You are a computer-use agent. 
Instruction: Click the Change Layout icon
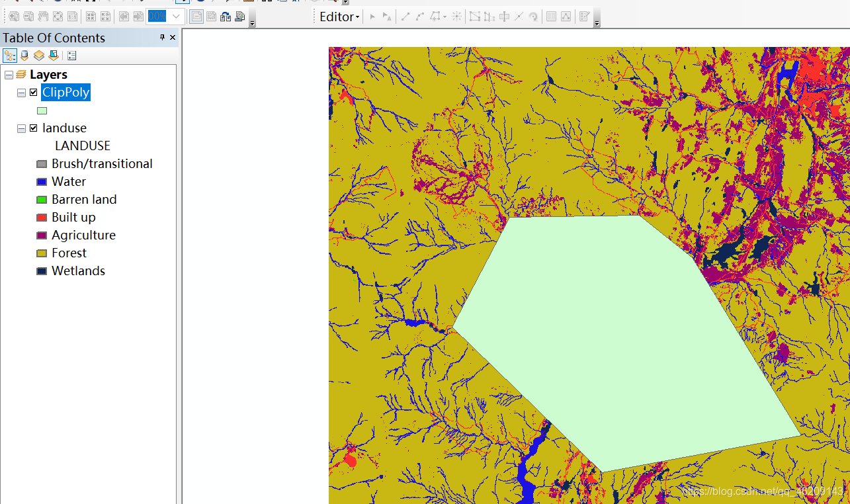coord(226,17)
